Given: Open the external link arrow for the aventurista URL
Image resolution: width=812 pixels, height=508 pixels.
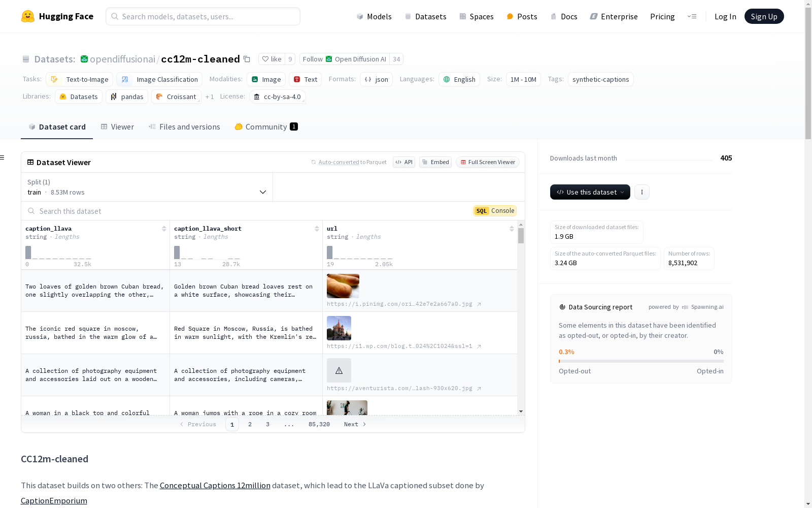Looking at the screenshot, I should [479, 389].
